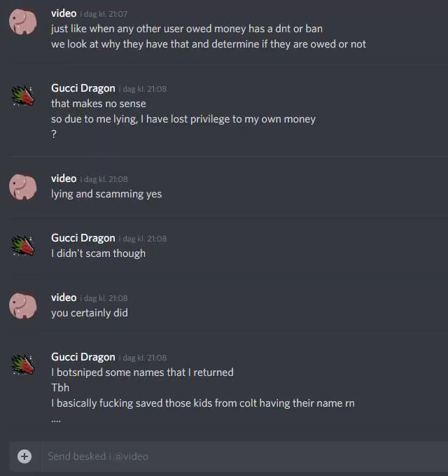Click username 'video' above 'you certainly did'
The image size is (448, 476).
[x=64, y=297]
